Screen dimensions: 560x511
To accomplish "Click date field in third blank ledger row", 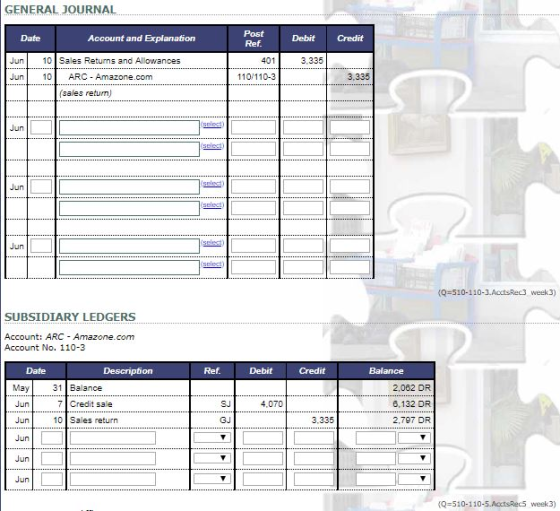I will click(52, 479).
